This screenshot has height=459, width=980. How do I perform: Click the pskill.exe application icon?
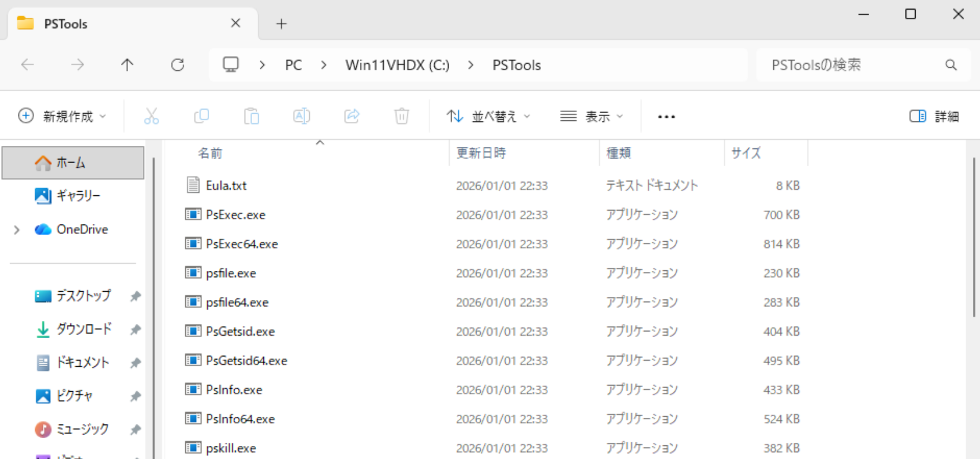192,448
